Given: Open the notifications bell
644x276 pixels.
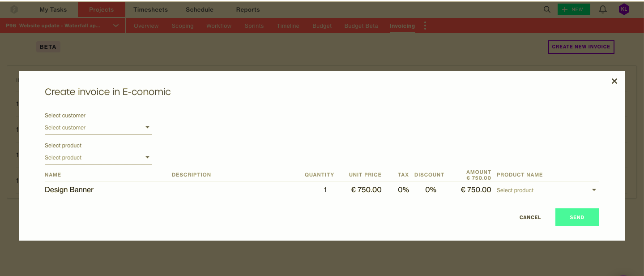Looking at the screenshot, I should click(x=603, y=9).
